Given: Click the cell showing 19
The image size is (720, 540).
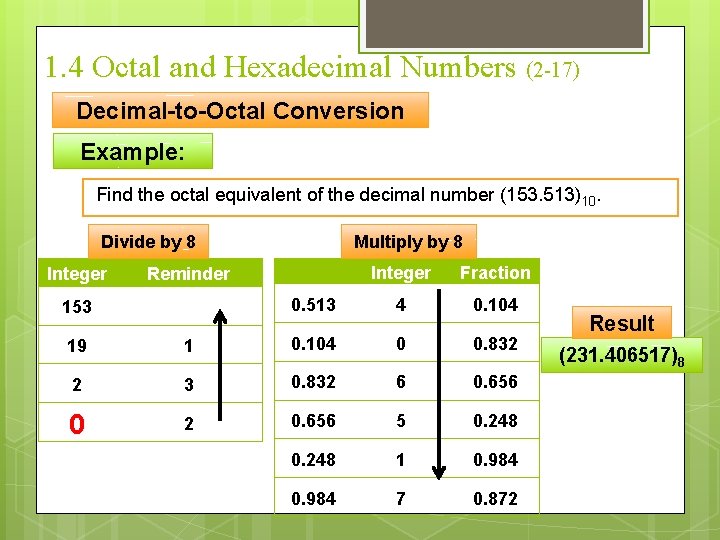Looking at the screenshot, I should (77, 345).
